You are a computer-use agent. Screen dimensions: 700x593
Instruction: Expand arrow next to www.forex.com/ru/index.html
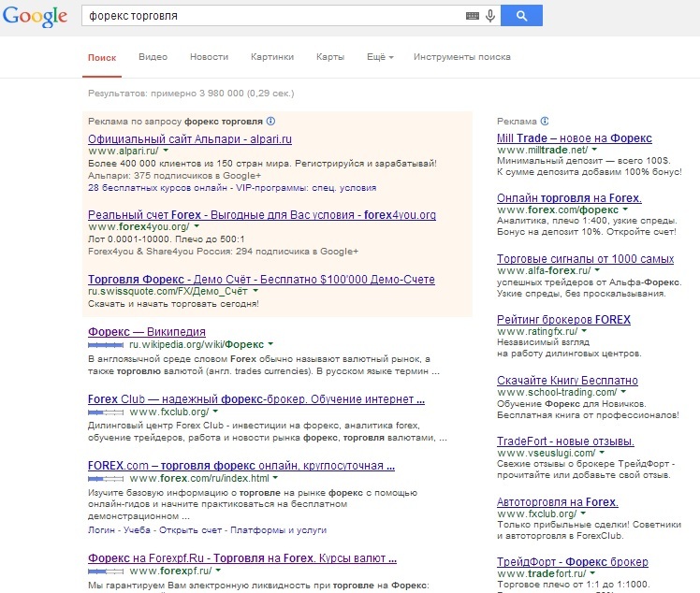(x=275, y=477)
